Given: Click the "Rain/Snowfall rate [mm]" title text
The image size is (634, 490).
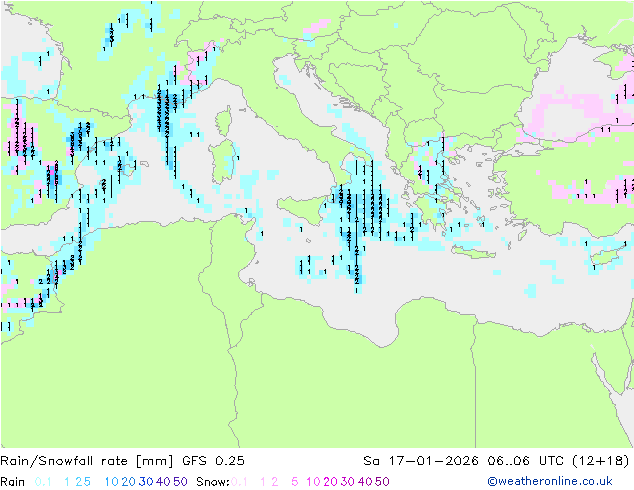Looking at the screenshot, I should tap(87, 461).
